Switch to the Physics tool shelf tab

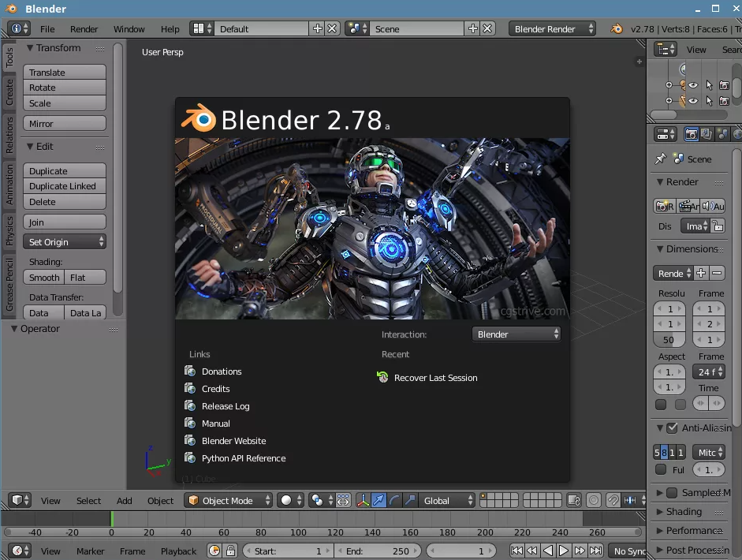click(9, 230)
